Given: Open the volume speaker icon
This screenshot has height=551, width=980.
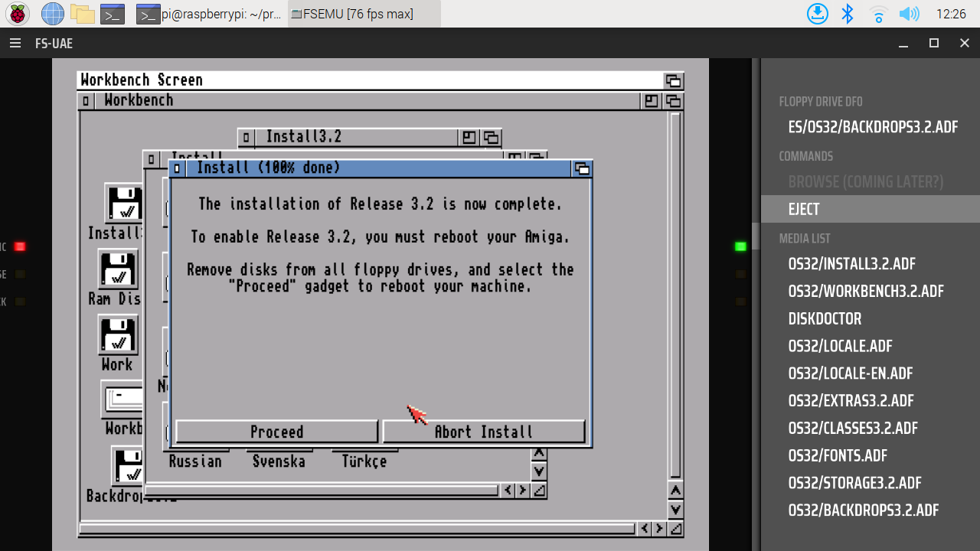Looking at the screenshot, I should click(x=909, y=14).
